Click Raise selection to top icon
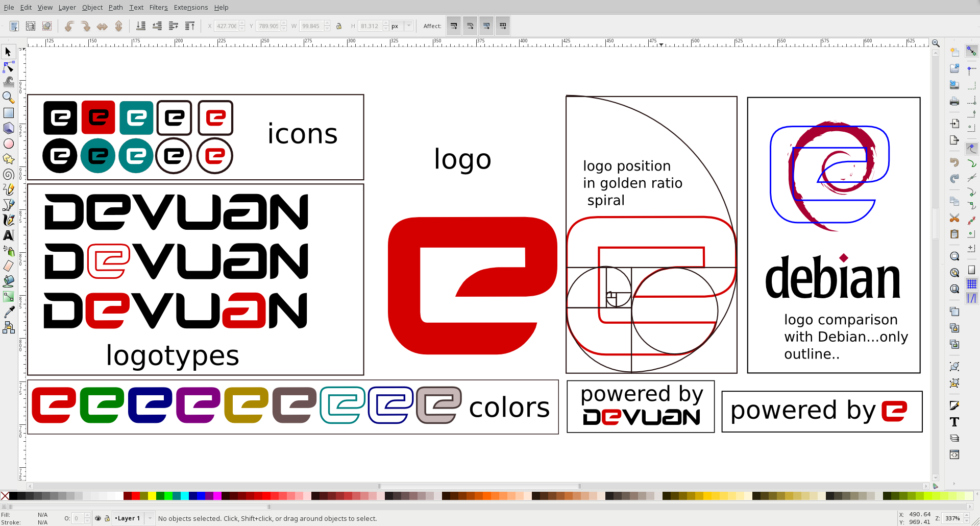 [190, 26]
